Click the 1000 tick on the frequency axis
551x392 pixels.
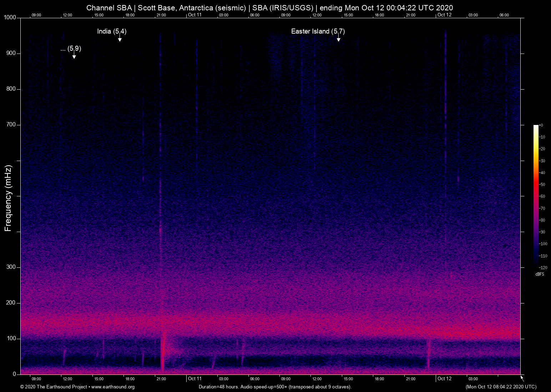coord(10,17)
